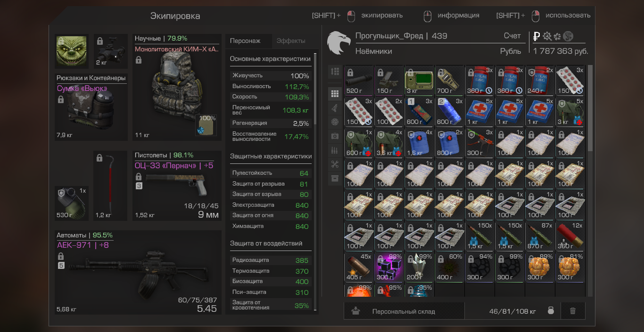Select the АЕК-971 assault rifle slot
Screen dimensions: 644x332
138,272
